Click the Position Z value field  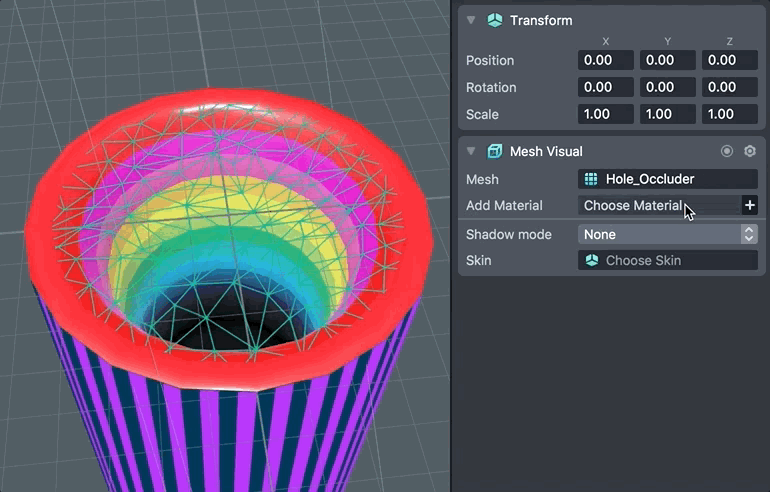(729, 61)
